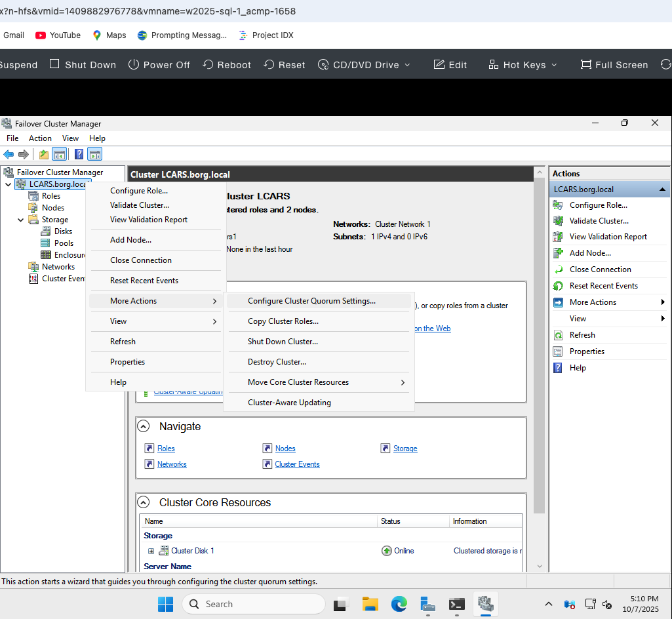Follow the Cluster Events link

point(296,464)
